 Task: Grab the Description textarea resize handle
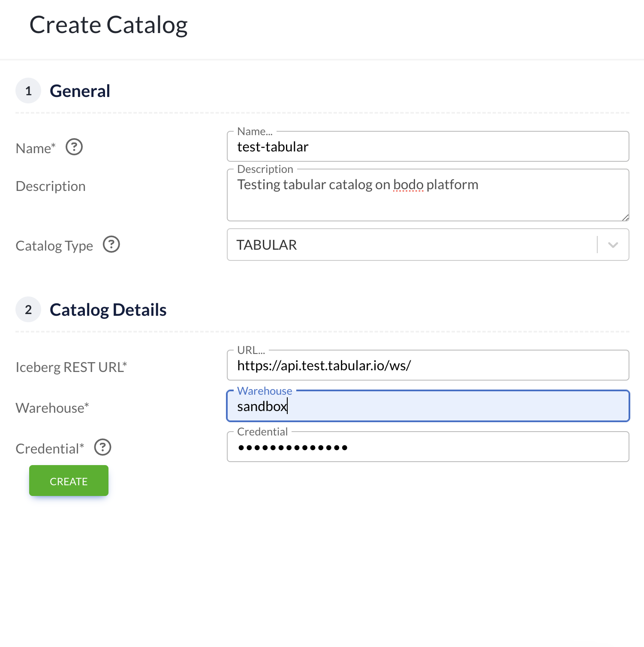tap(625, 217)
